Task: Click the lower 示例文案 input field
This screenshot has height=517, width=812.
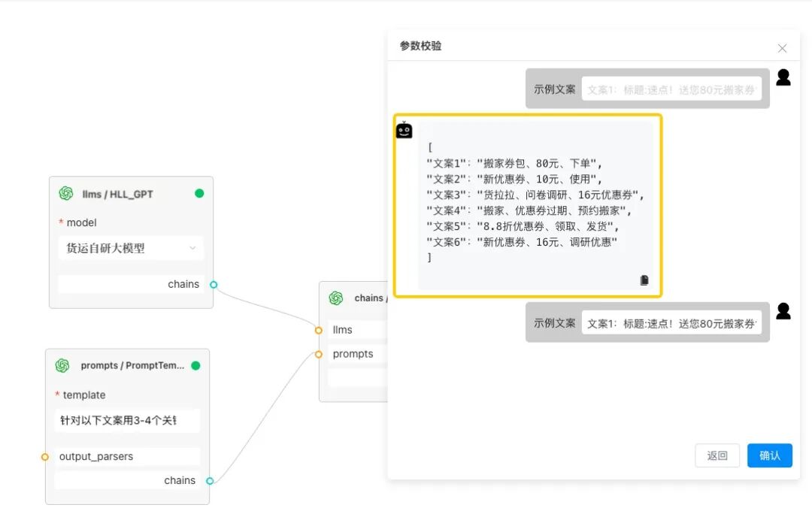Action: click(671, 323)
